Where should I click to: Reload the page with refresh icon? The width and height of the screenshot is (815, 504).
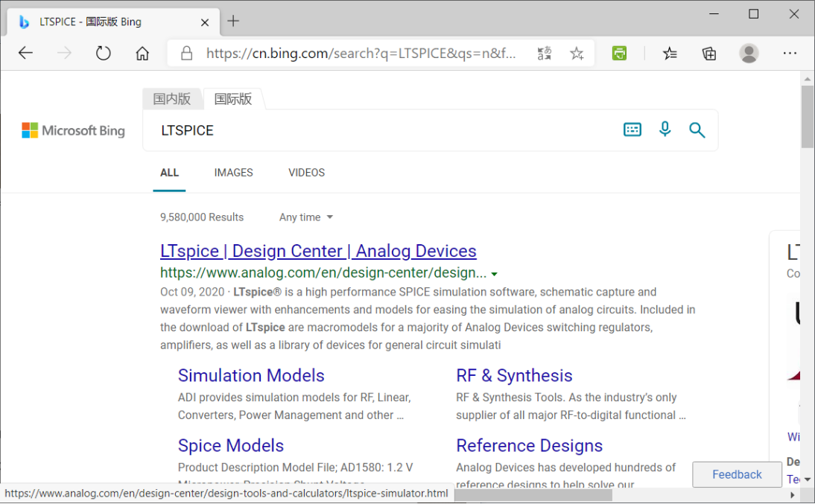(x=104, y=53)
